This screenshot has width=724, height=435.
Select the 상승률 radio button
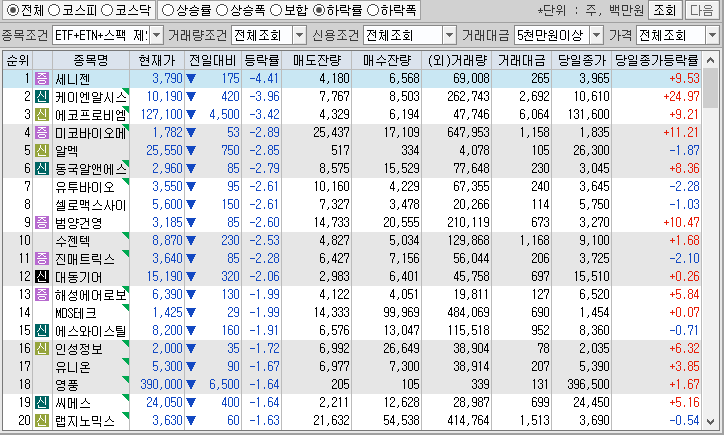[168, 10]
